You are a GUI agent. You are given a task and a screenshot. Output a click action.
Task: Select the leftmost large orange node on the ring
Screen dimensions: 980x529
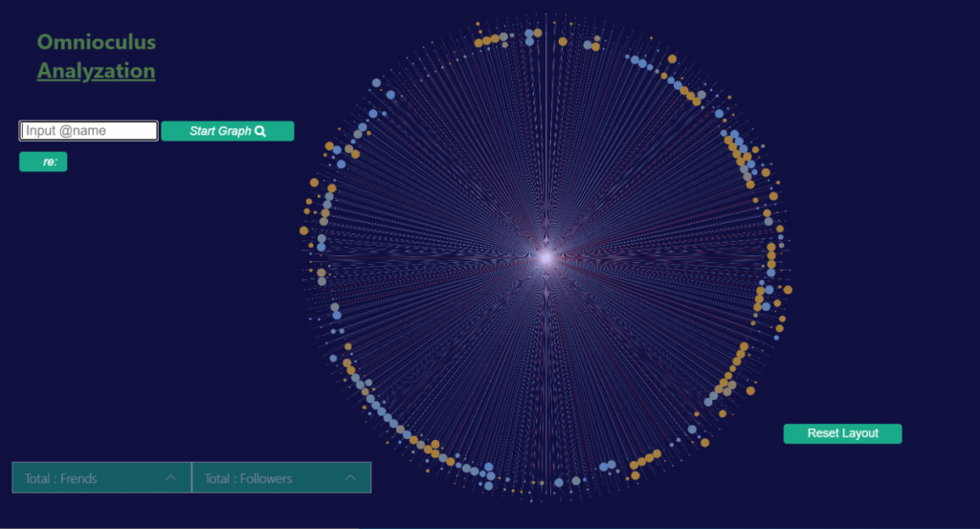pos(303,231)
